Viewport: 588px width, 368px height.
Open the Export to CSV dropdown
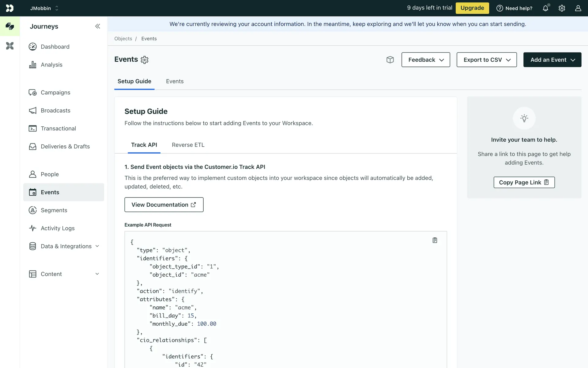coord(486,60)
